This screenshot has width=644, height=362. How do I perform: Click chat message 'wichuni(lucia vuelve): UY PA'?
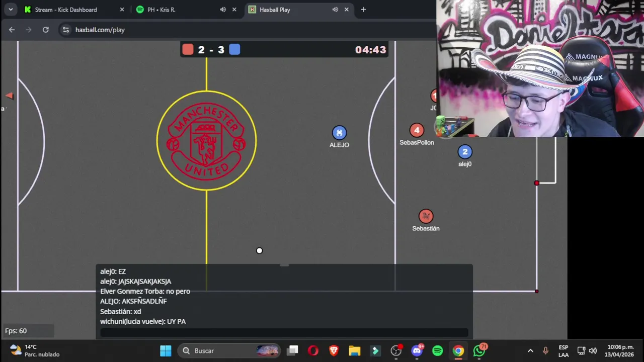(x=143, y=321)
